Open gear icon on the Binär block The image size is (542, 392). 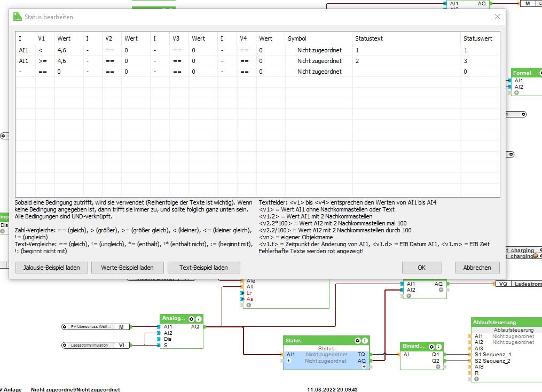coord(431,347)
